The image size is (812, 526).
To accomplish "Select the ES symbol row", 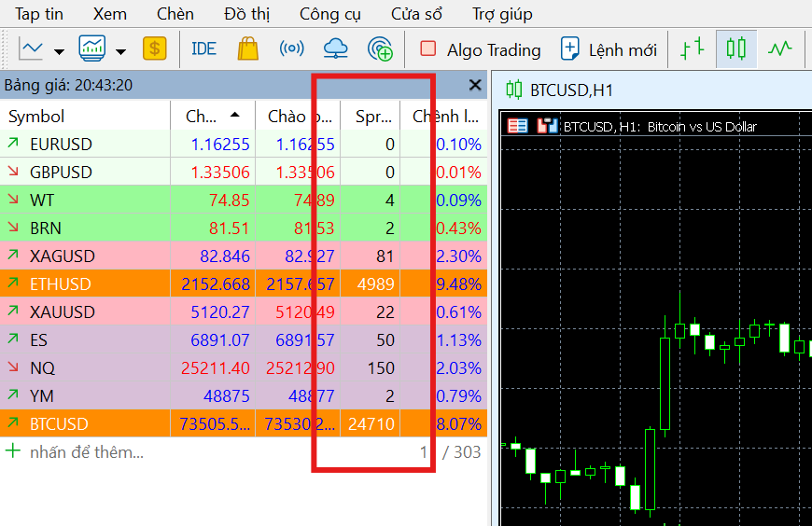I will pyautogui.click(x=244, y=339).
